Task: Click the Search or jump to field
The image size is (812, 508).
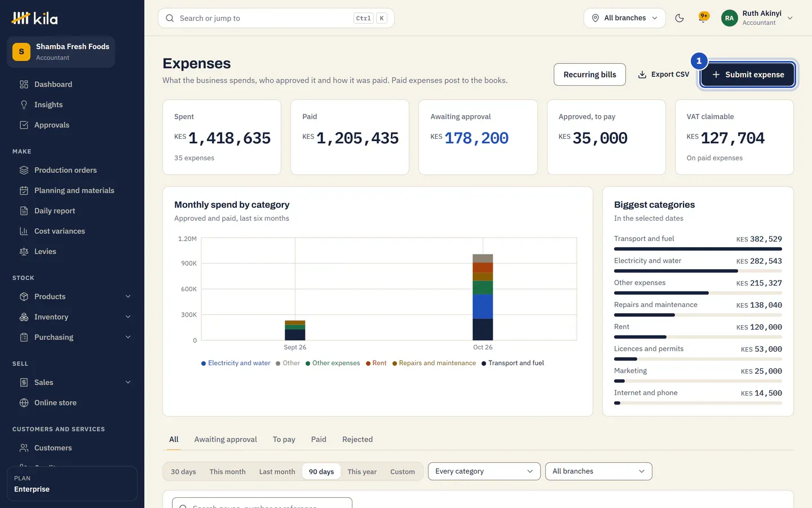Action: coord(276,18)
